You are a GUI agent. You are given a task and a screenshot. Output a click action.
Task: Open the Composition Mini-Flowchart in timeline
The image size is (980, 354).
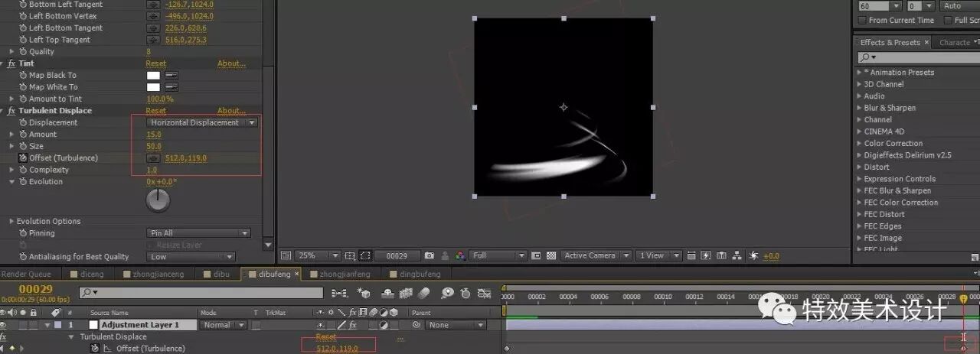tap(338, 293)
